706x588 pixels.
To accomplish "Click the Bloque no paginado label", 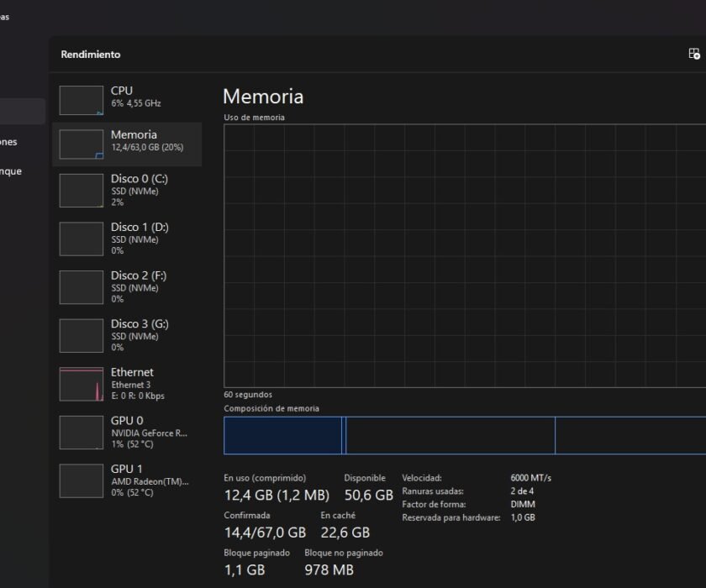I will [344, 553].
